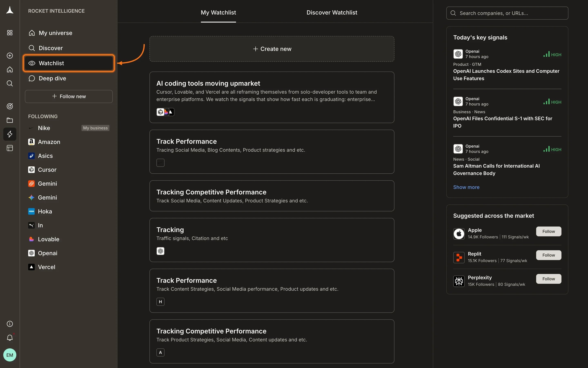The image size is (588, 368).
Task: Click the Apple company name
Action: pyautogui.click(x=474, y=230)
